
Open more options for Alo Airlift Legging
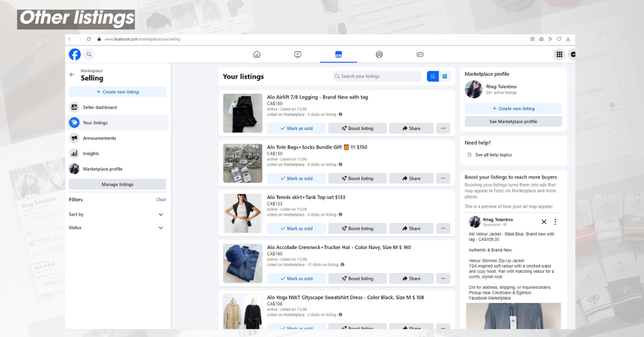[x=443, y=128]
